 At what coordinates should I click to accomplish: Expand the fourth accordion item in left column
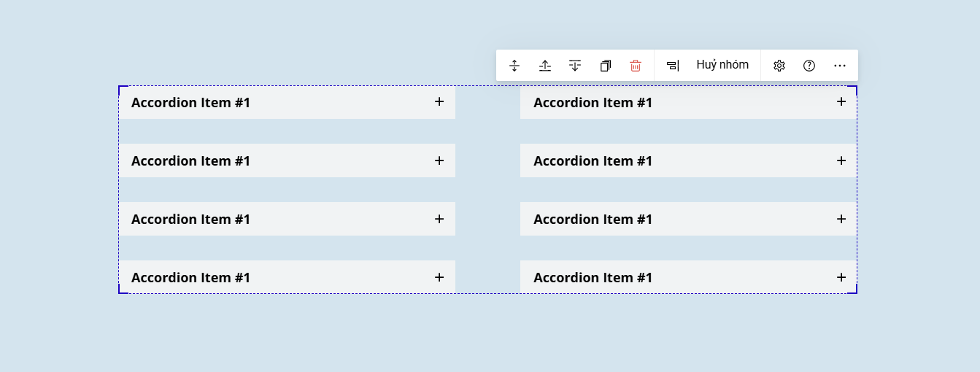point(288,277)
